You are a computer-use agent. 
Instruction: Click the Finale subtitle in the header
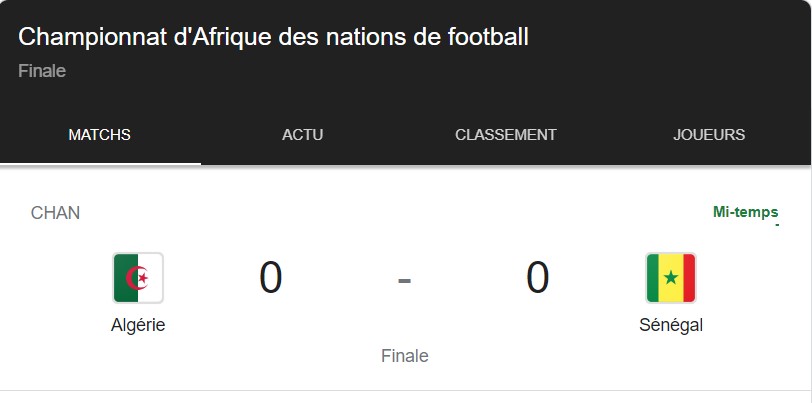click(42, 71)
